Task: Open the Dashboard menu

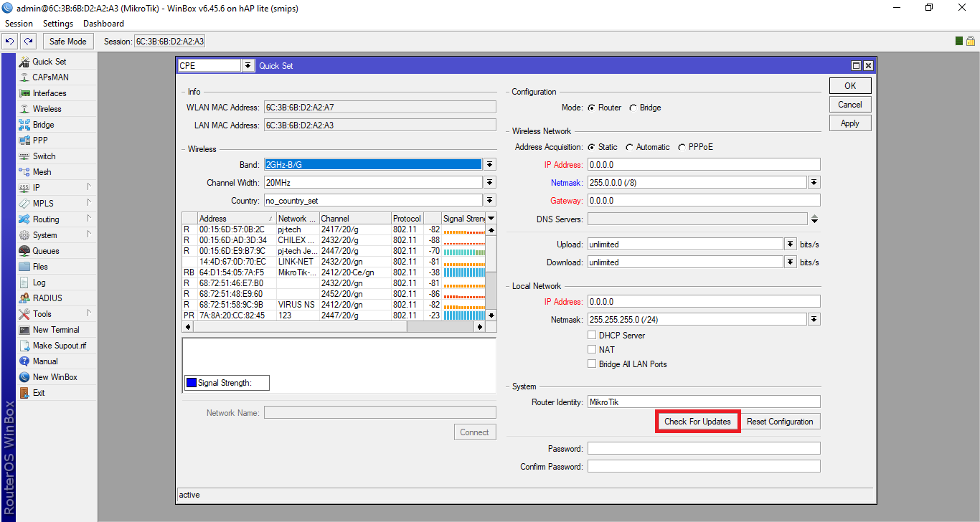Action: 103,24
